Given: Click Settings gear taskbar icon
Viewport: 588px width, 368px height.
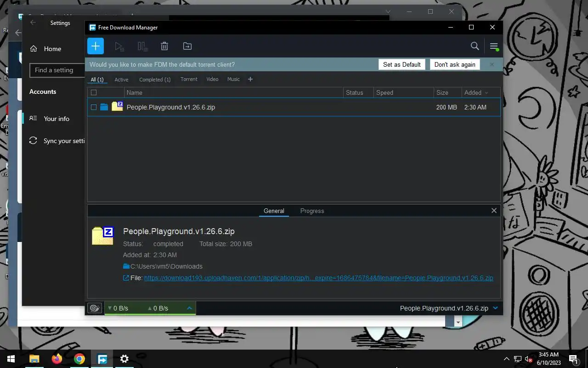Looking at the screenshot, I should 124,359.
